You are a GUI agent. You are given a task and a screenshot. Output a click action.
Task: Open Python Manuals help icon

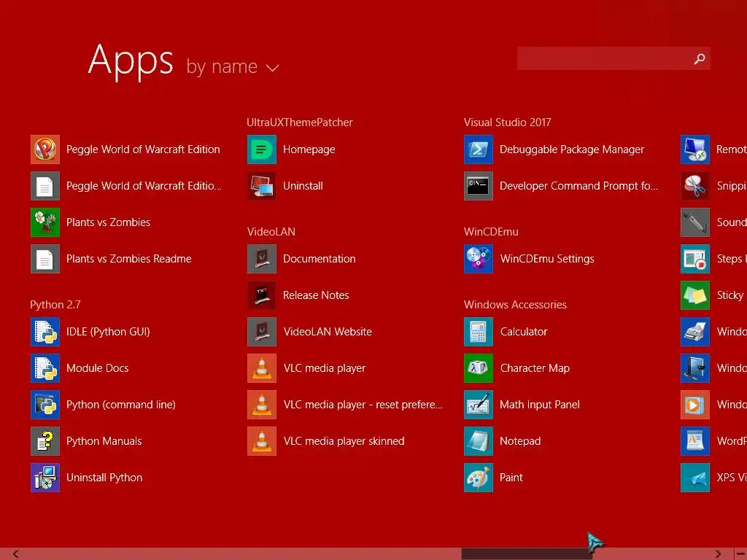(44, 441)
